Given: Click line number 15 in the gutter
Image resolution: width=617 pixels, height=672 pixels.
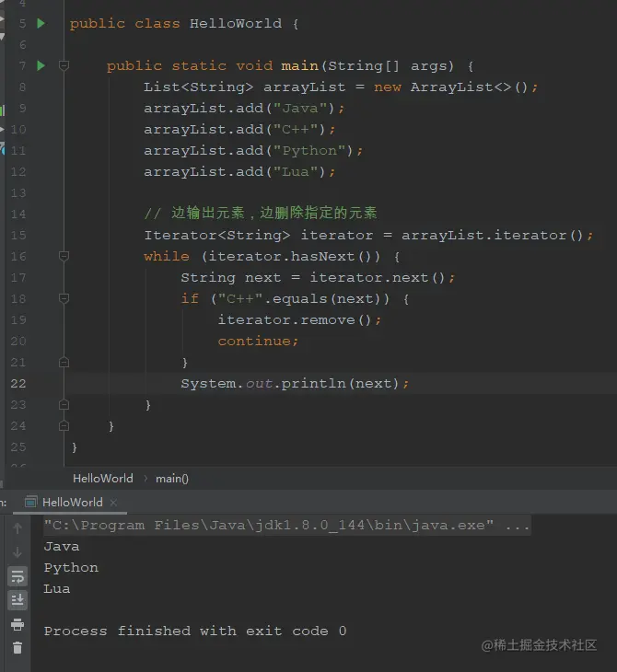Looking at the screenshot, I should pos(18,235).
